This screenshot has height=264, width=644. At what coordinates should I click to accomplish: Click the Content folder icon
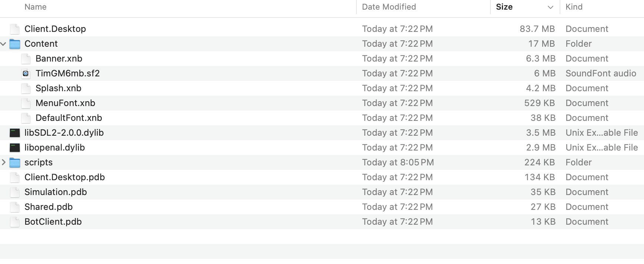(15, 44)
